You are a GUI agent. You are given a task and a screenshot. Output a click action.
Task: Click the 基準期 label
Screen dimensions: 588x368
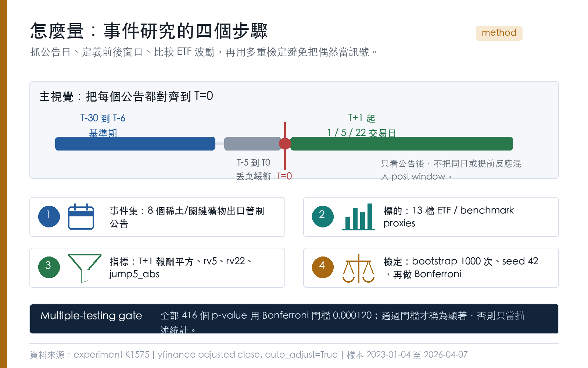[x=103, y=132]
